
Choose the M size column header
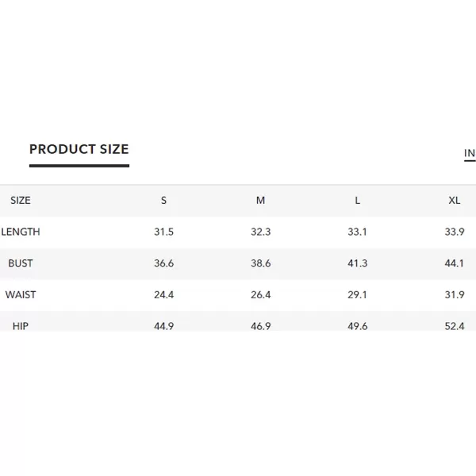pos(260,201)
